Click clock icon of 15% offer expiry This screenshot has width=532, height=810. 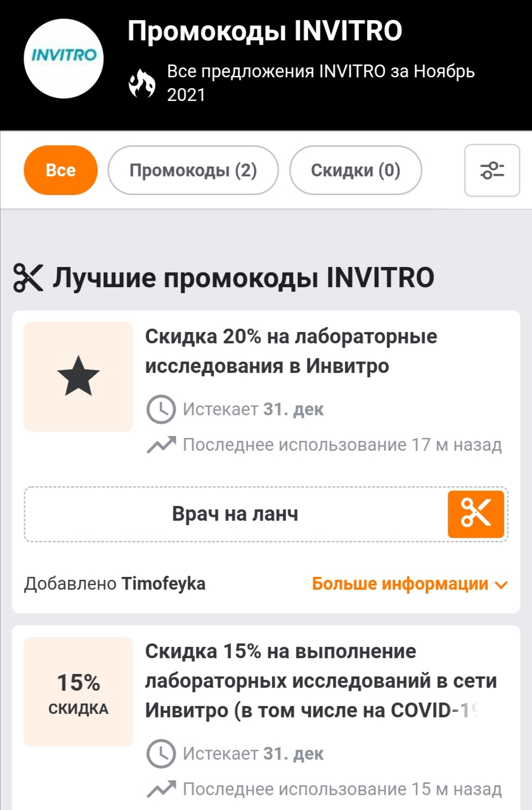point(161,753)
